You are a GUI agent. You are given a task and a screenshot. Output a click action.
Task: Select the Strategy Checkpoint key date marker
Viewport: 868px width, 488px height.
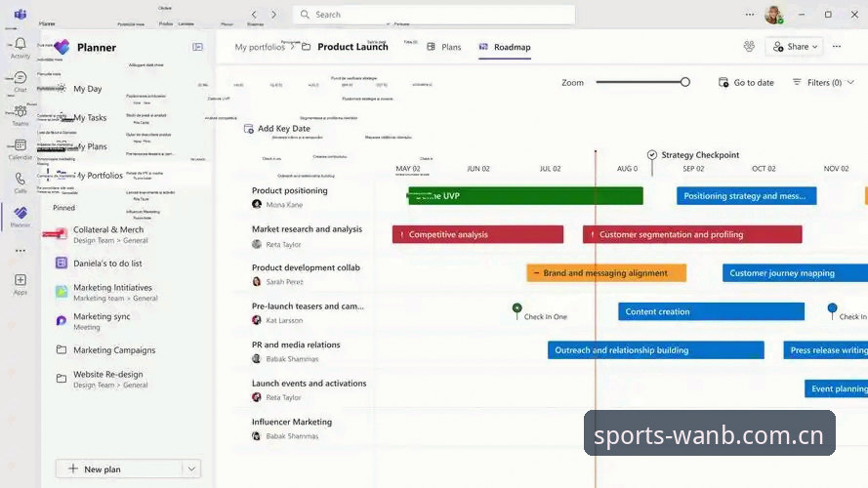pyautogui.click(x=652, y=155)
